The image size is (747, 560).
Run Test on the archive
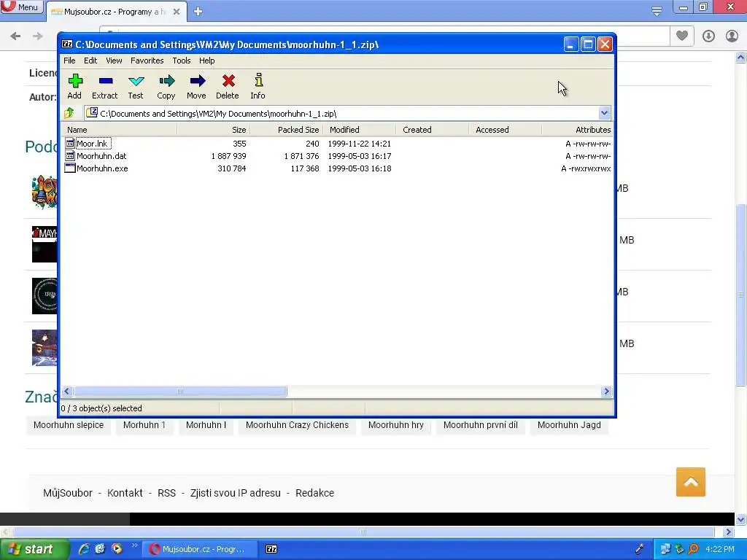(136, 81)
